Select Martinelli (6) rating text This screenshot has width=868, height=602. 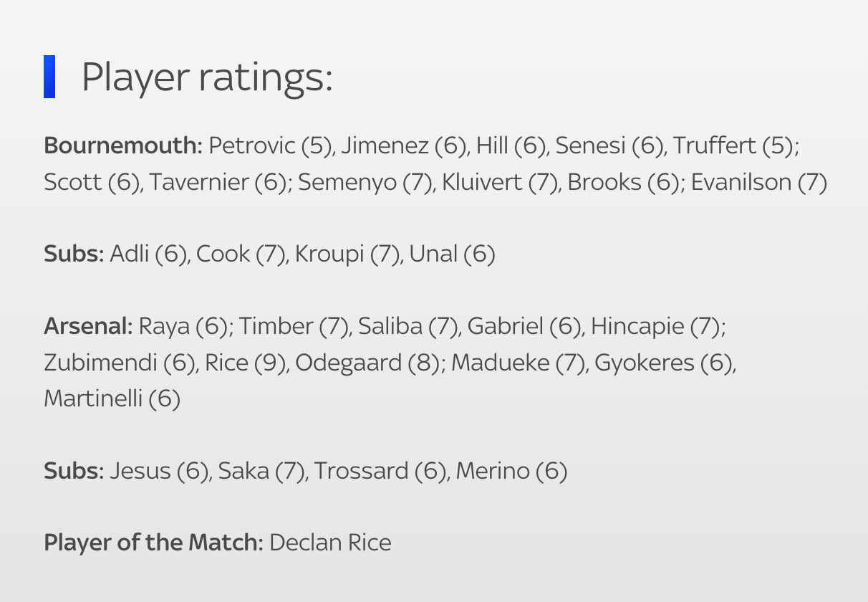coord(112,398)
